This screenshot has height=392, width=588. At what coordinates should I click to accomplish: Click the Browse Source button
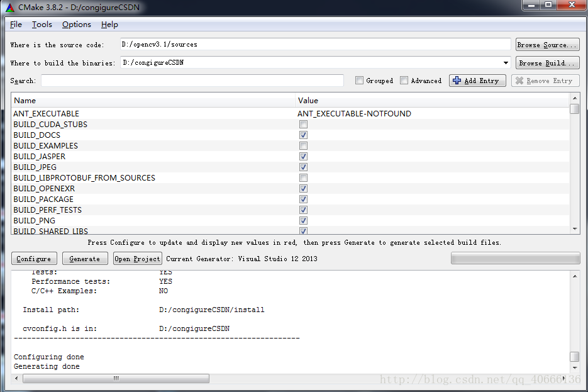coord(548,45)
